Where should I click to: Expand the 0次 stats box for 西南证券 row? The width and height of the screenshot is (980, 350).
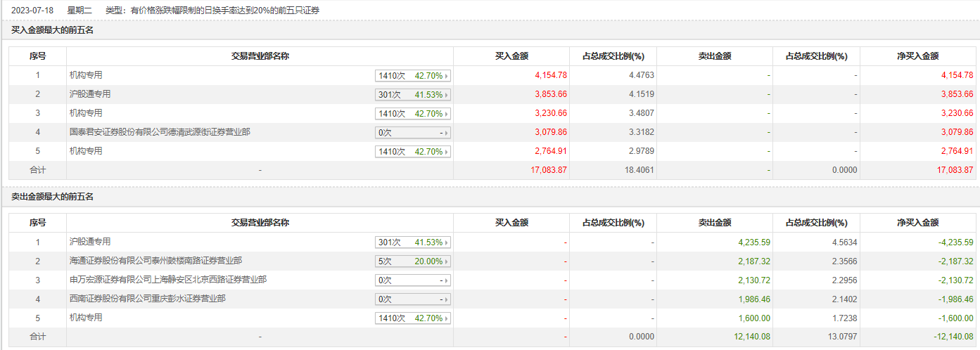[x=412, y=299]
